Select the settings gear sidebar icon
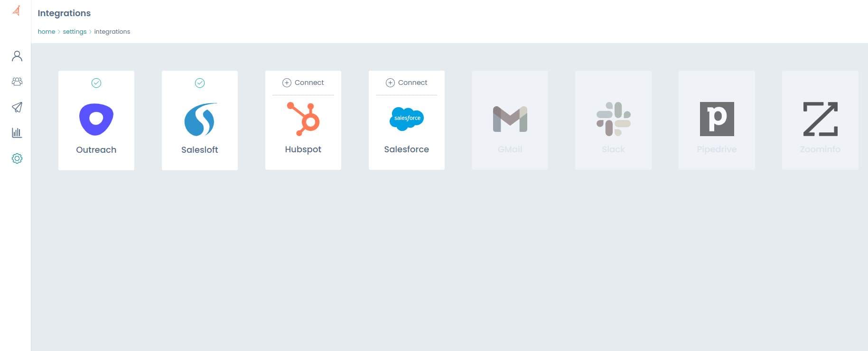This screenshot has height=351, width=868. tap(17, 158)
